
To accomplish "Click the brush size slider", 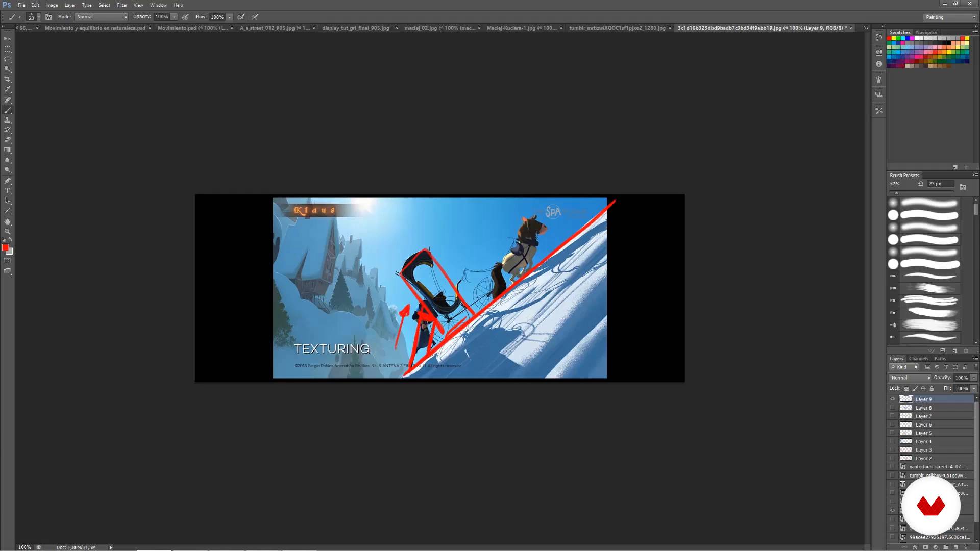I will [x=921, y=192].
